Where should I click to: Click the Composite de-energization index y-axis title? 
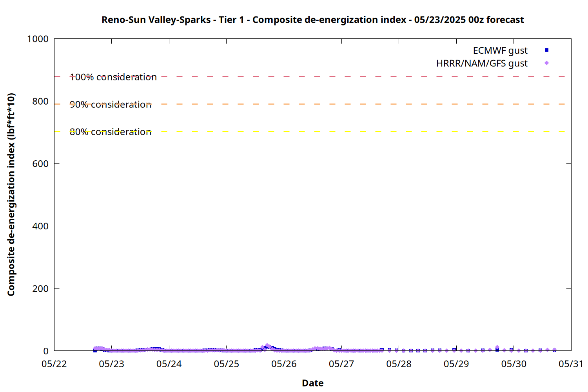pyautogui.click(x=11, y=194)
